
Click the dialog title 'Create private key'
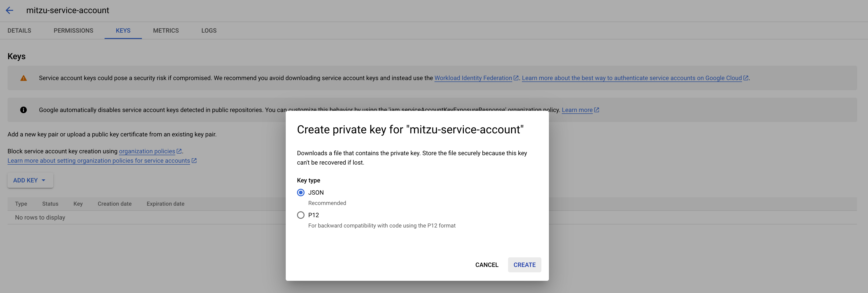click(x=410, y=130)
